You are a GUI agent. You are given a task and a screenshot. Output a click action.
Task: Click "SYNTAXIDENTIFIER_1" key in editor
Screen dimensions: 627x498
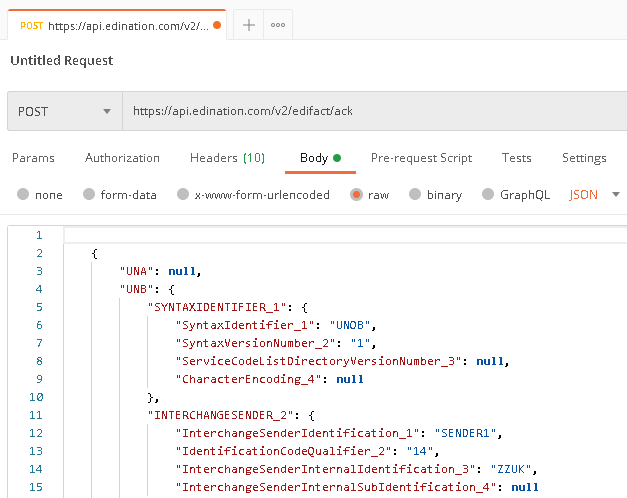tap(217, 307)
